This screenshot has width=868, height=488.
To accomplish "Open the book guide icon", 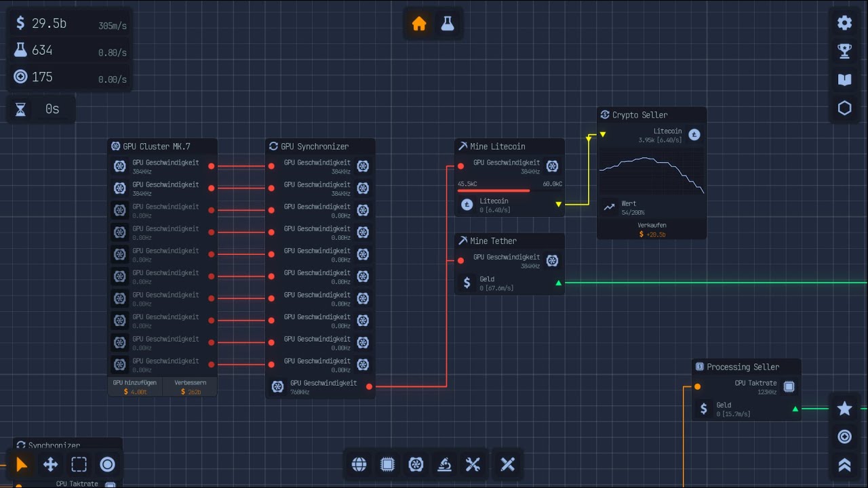I will point(844,80).
